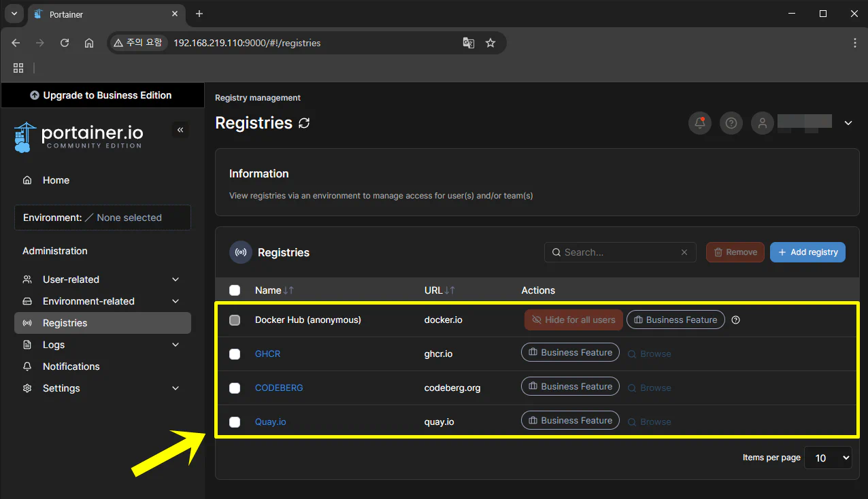Click Browse in the CODEBERG row
Viewport: 868px width, 499px height.
pos(650,388)
